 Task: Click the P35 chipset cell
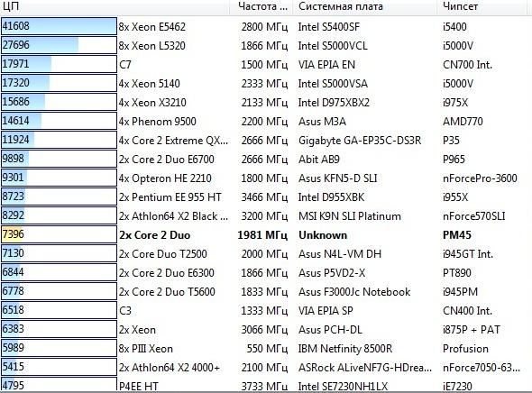(451, 141)
